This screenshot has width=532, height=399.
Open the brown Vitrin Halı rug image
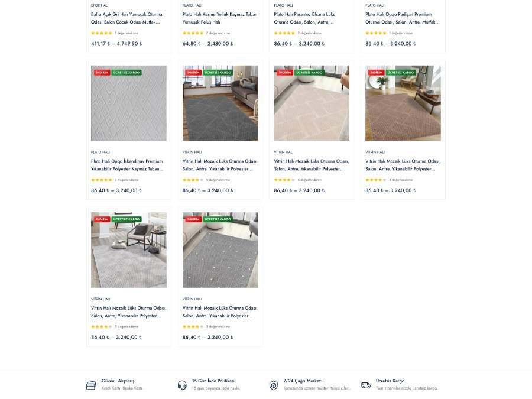click(403, 103)
